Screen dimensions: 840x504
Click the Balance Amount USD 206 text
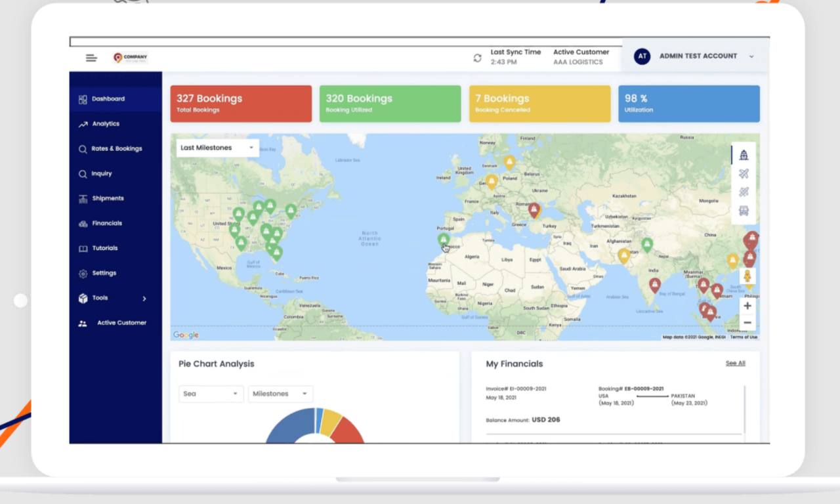tap(523, 420)
